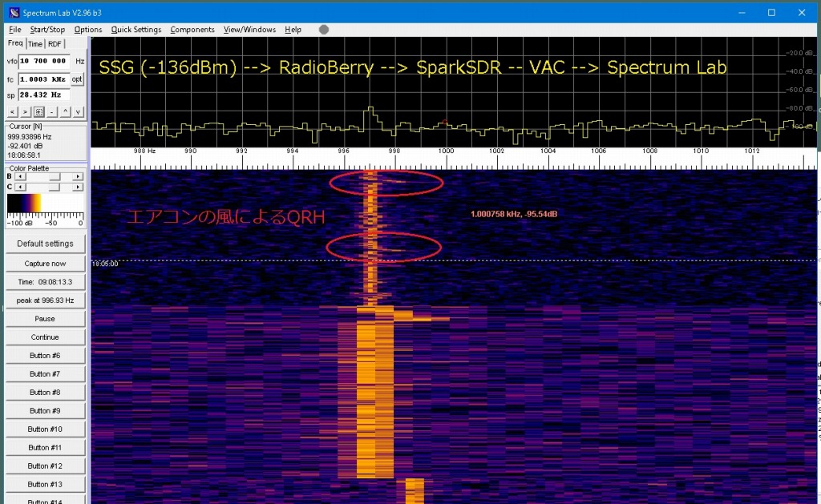
Task: Open the File menu
Action: (15, 30)
